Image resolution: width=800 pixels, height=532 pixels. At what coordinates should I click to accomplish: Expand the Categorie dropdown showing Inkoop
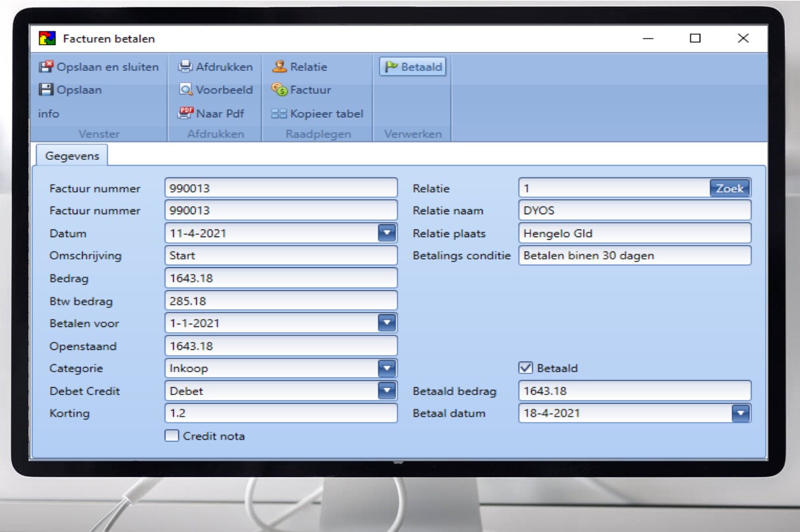click(387, 368)
